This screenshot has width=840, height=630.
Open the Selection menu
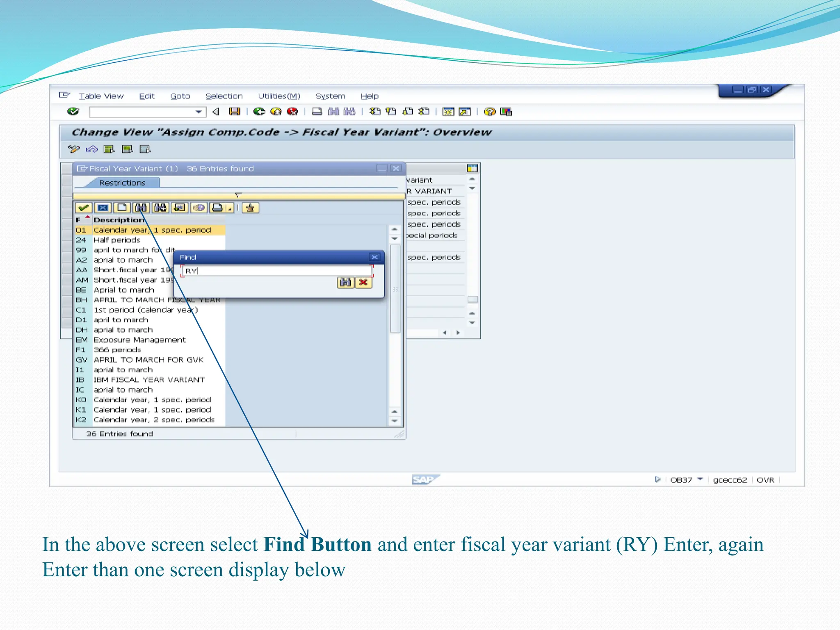tap(224, 96)
